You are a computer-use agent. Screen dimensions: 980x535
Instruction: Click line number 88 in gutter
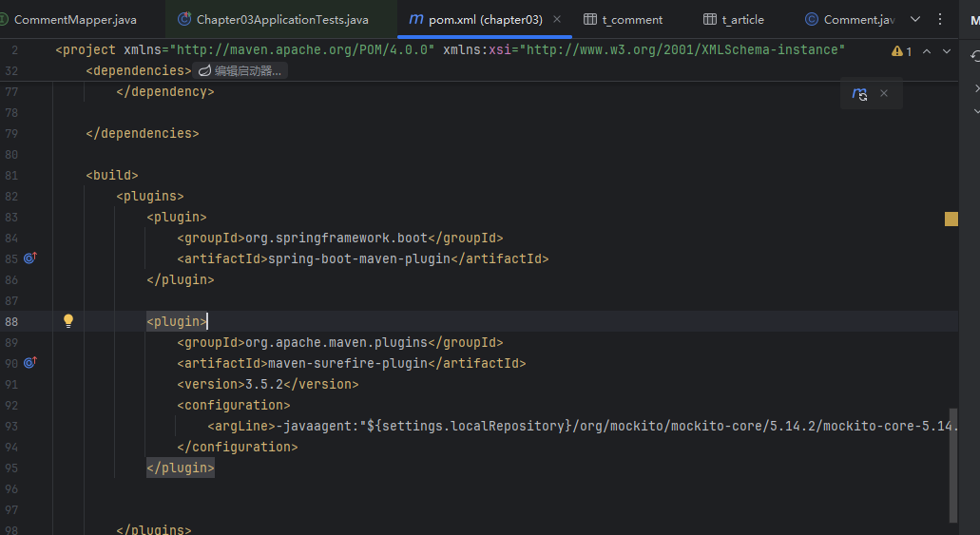point(11,321)
